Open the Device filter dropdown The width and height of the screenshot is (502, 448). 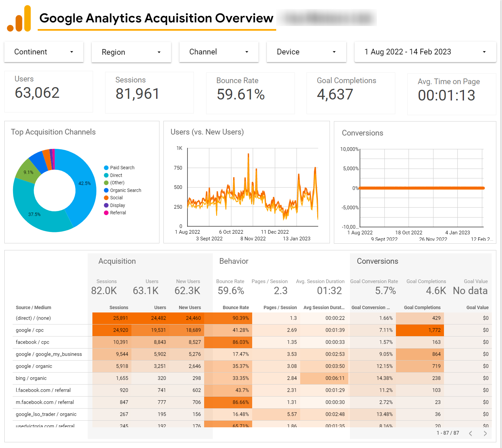pyautogui.click(x=306, y=52)
